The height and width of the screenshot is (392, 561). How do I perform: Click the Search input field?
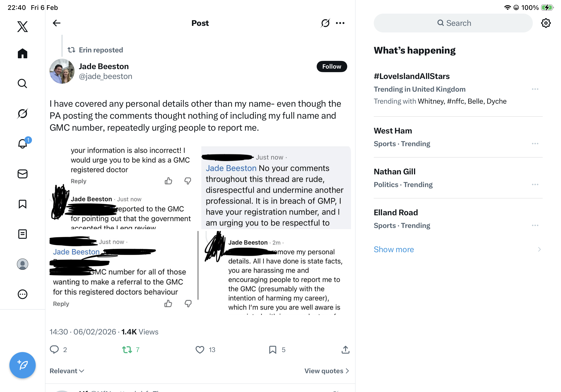[x=453, y=23]
